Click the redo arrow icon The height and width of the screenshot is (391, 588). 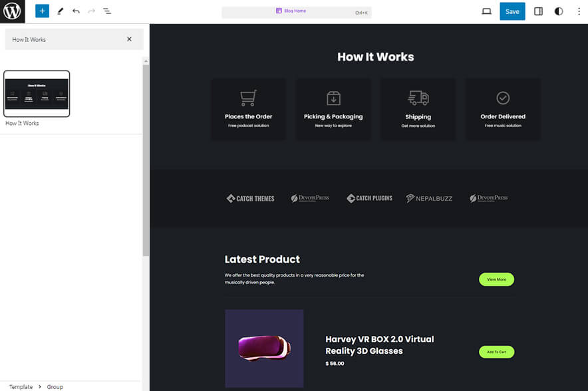tap(90, 11)
